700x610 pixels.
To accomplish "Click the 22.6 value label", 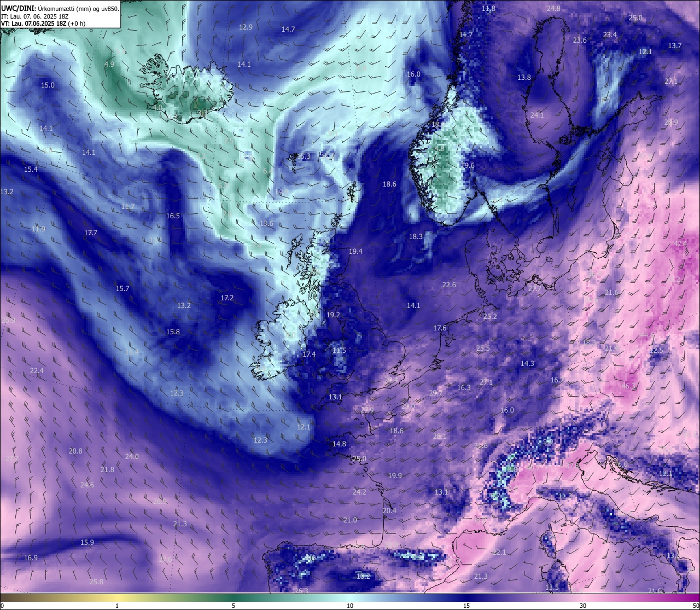I will tap(449, 285).
